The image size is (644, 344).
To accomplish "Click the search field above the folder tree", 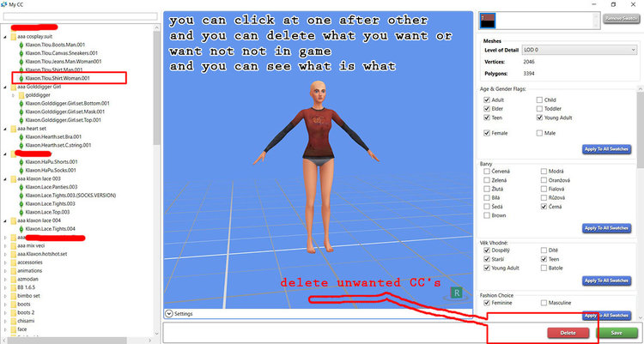I will click(x=81, y=16).
